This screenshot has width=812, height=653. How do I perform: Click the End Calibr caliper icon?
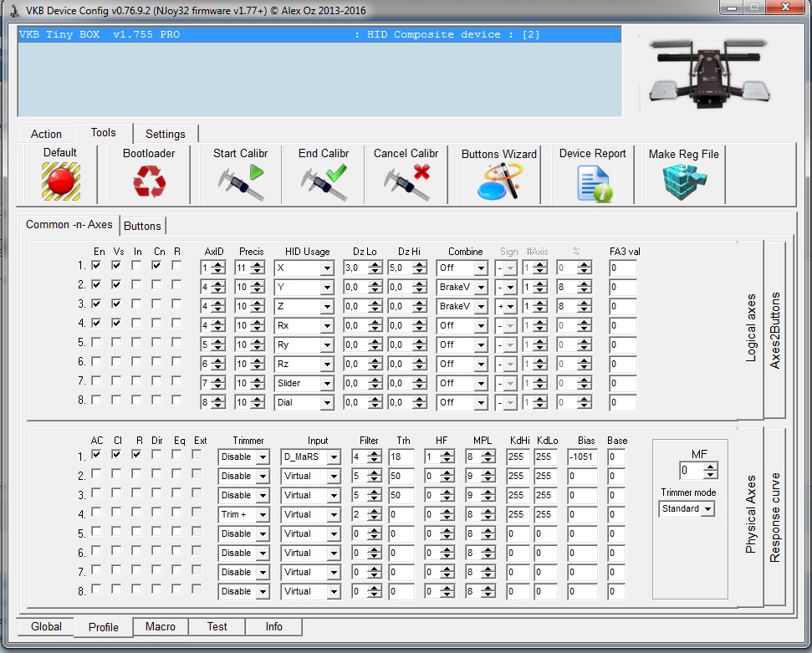point(324,181)
